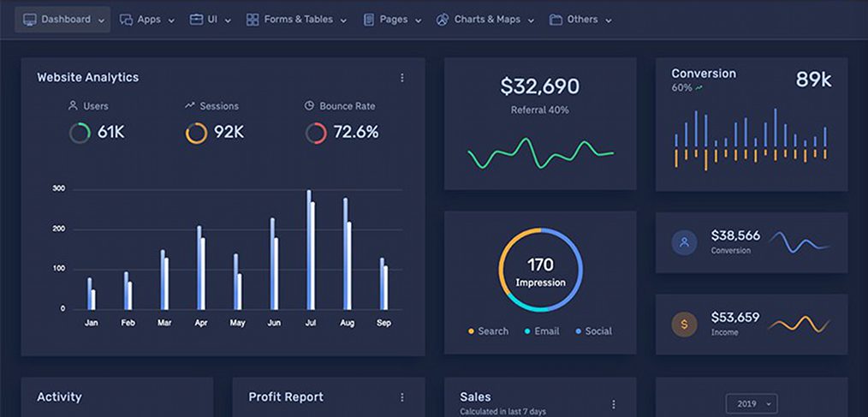Image resolution: width=868 pixels, height=417 pixels.
Task: Toggle the Email legend entry
Action: point(542,331)
